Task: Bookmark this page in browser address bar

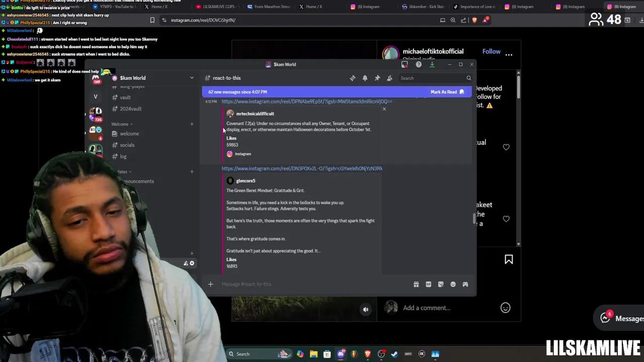Action: click(152, 20)
